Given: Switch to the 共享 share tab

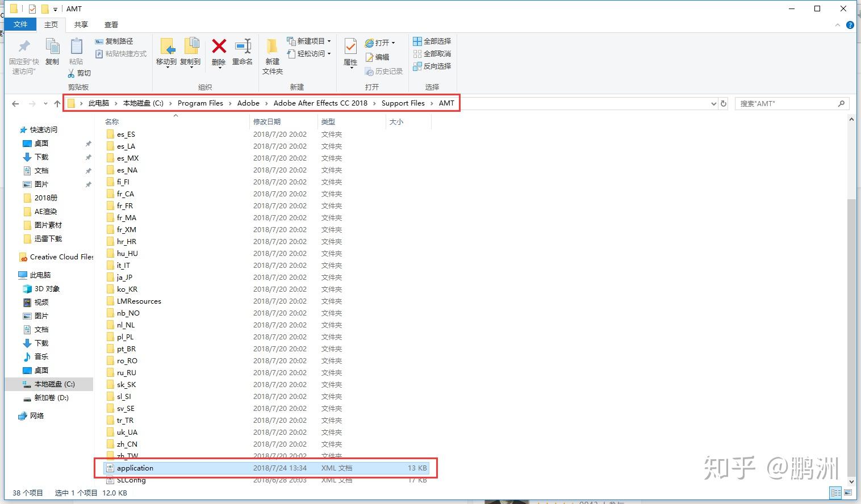Looking at the screenshot, I should point(81,24).
